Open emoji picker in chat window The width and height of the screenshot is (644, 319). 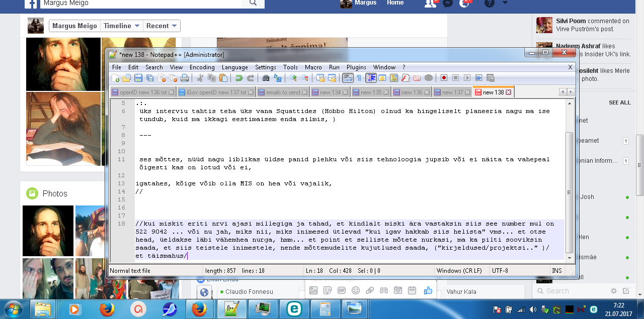(356, 290)
